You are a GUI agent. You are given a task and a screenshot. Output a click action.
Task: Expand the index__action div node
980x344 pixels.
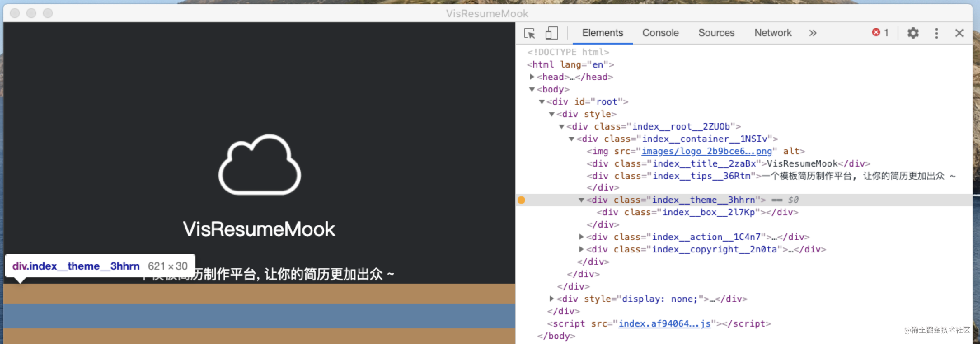pos(581,237)
